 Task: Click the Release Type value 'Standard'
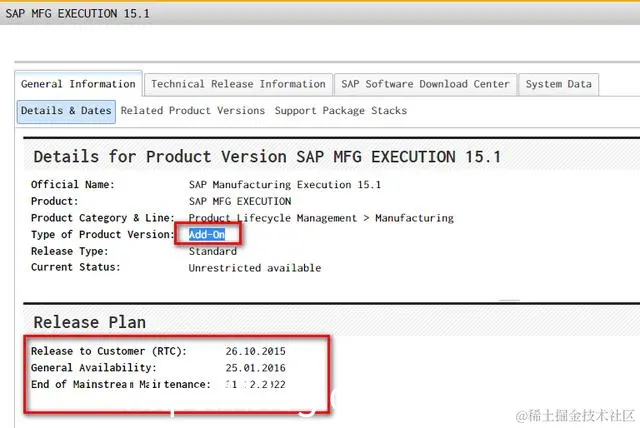pos(213,251)
